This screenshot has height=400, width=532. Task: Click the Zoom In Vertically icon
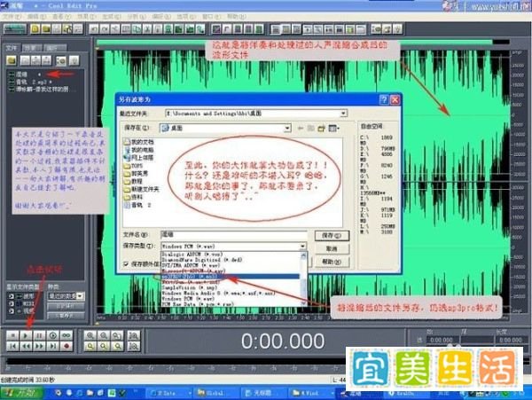coord(134,335)
